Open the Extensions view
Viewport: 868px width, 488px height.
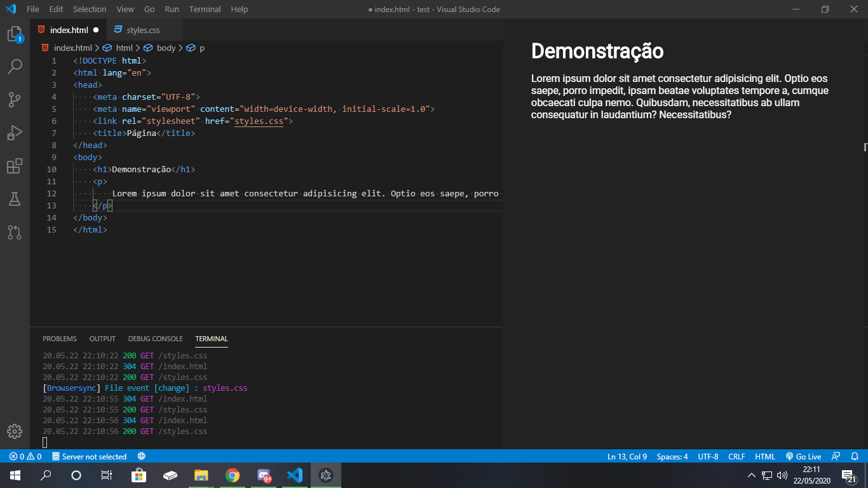tap(15, 166)
